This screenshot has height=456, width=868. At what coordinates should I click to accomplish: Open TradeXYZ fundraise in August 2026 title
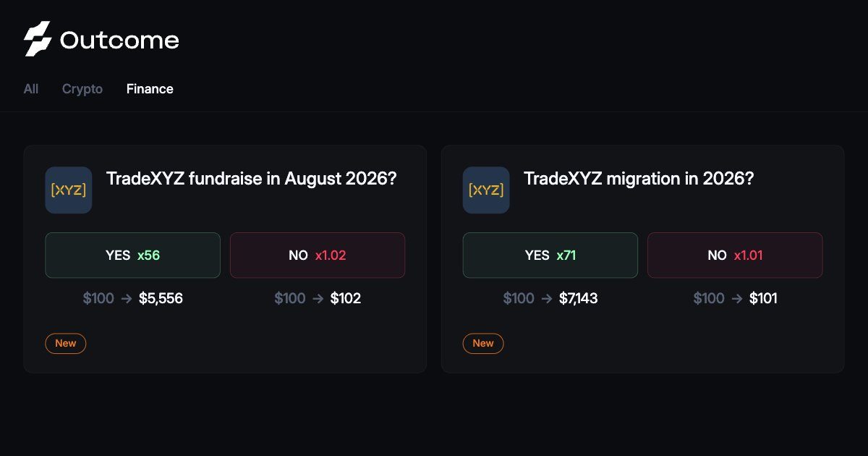(x=251, y=179)
